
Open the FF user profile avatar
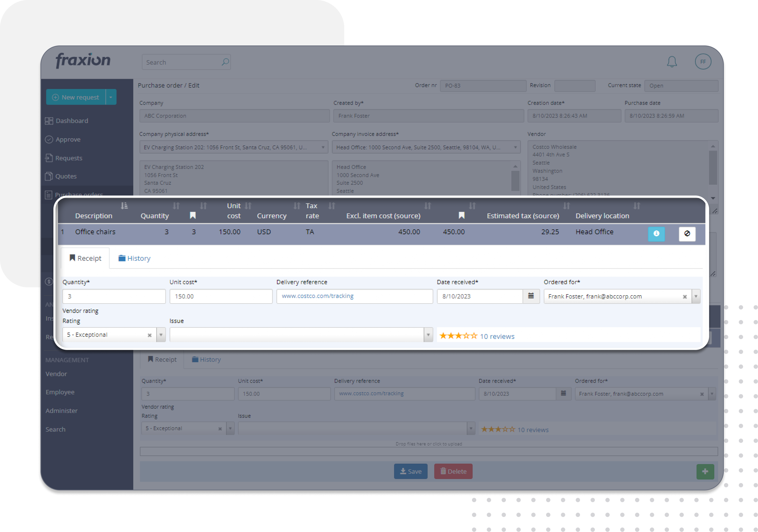click(703, 61)
